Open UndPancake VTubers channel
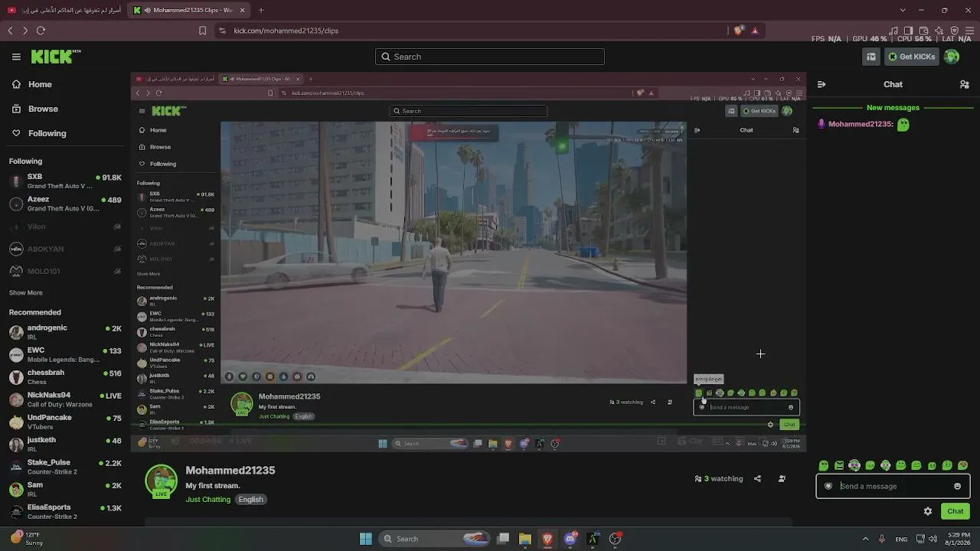 pyautogui.click(x=65, y=422)
